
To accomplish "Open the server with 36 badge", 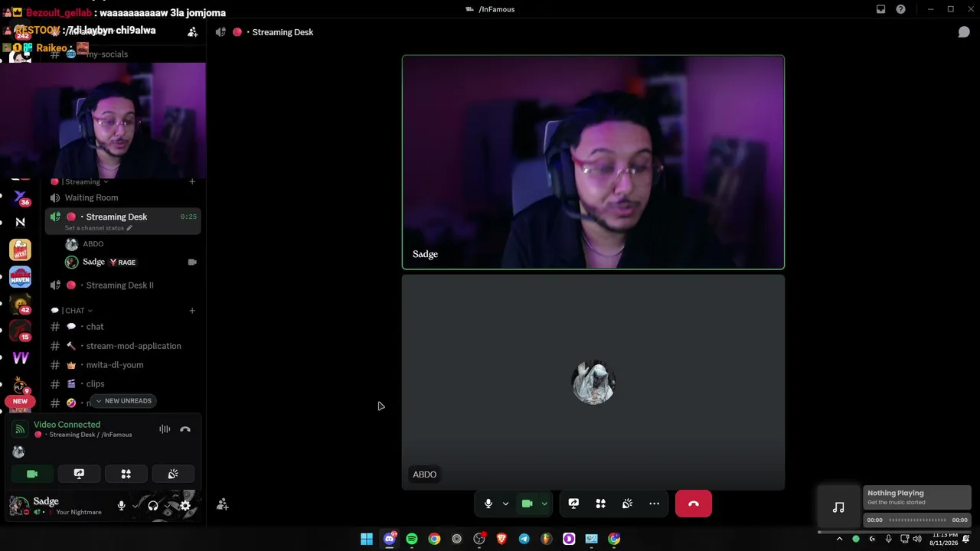I will pos(21,197).
